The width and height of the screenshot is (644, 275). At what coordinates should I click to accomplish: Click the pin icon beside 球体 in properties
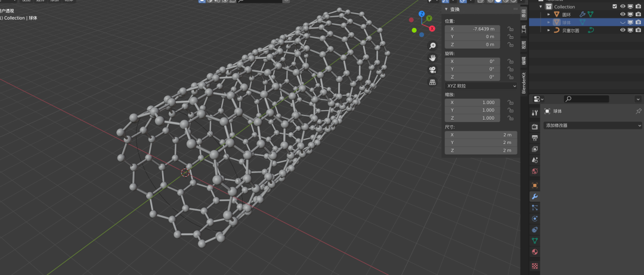coord(638,111)
